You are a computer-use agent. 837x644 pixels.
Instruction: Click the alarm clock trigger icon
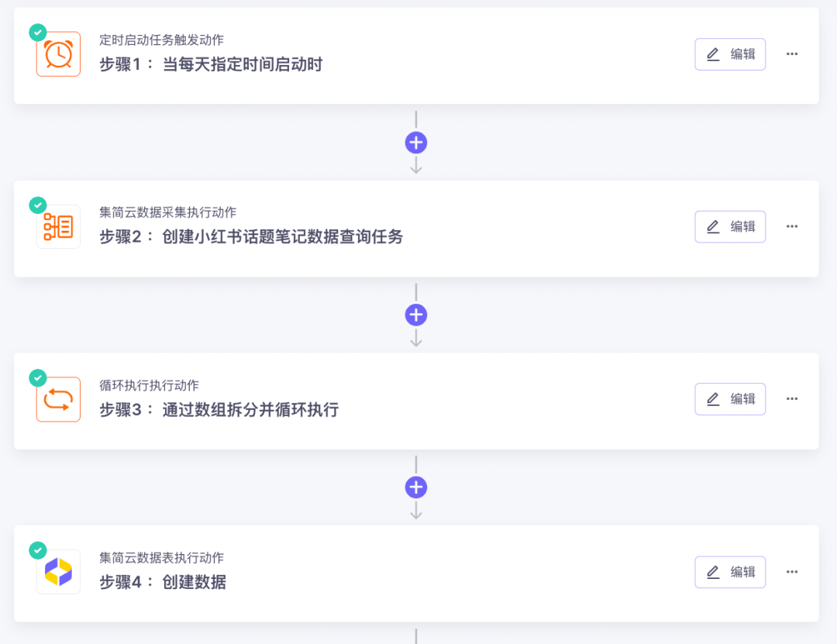point(58,54)
